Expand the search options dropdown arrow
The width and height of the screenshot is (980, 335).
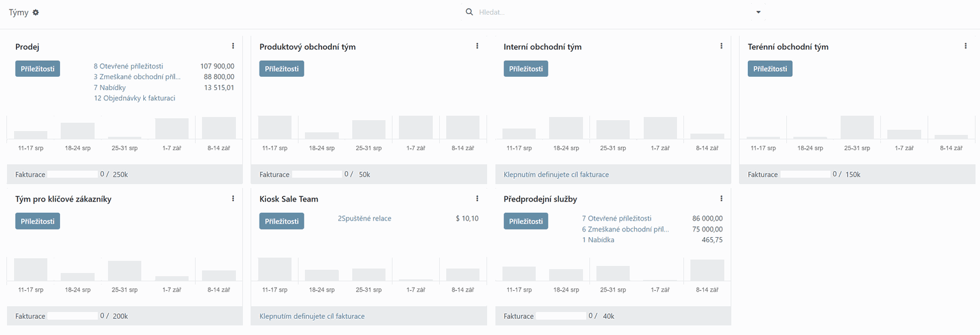758,12
